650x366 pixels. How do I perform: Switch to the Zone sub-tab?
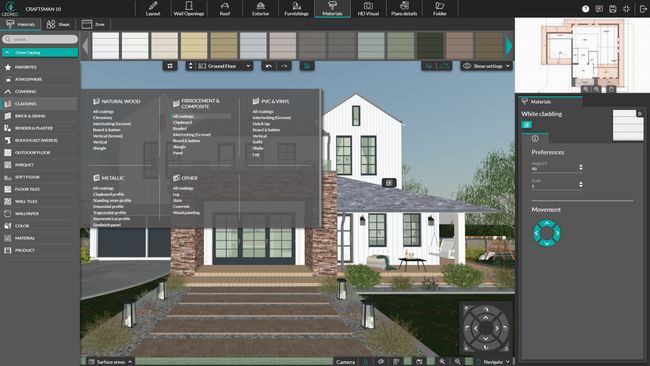(93, 24)
